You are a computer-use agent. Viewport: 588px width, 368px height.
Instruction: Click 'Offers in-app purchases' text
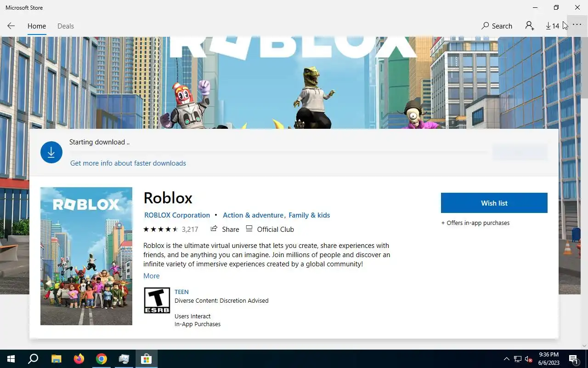coord(475,223)
